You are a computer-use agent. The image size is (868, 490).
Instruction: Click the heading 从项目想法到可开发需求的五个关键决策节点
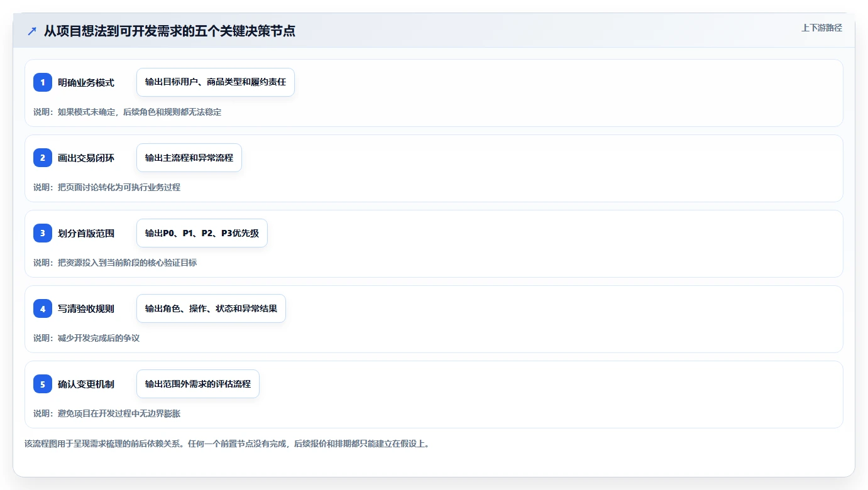click(x=170, y=31)
